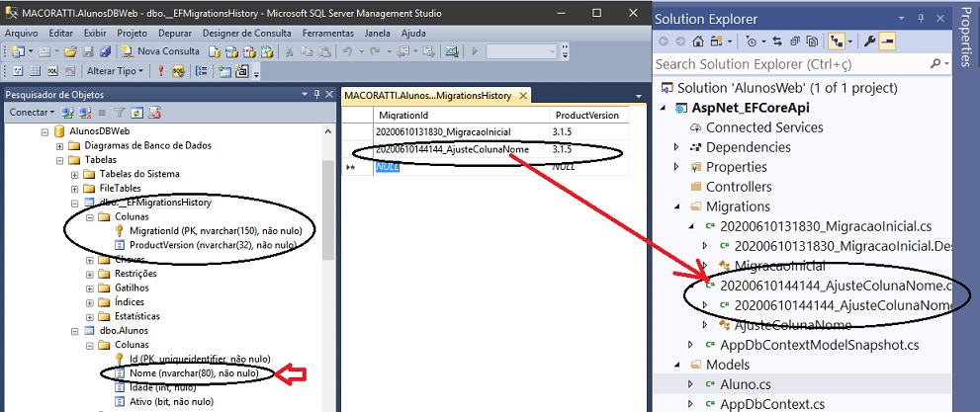Expand the Dependencies node
980x412 pixels.
tap(676, 147)
